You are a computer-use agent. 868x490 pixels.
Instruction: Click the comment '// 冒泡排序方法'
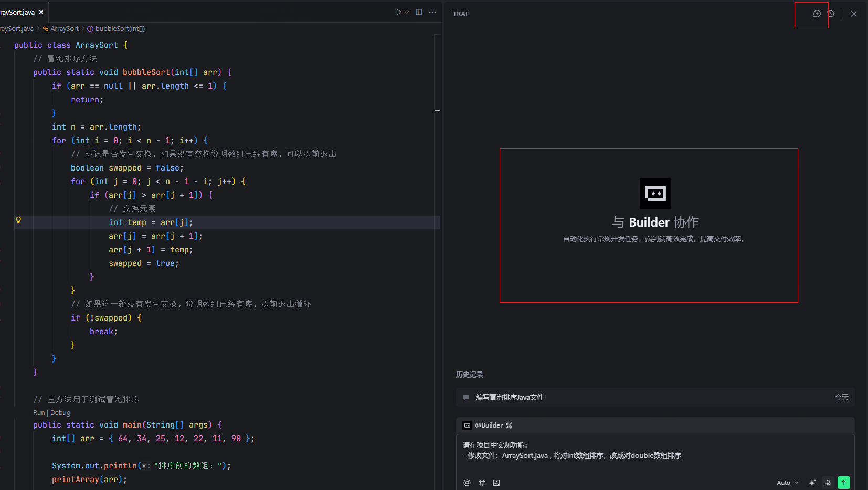click(65, 59)
